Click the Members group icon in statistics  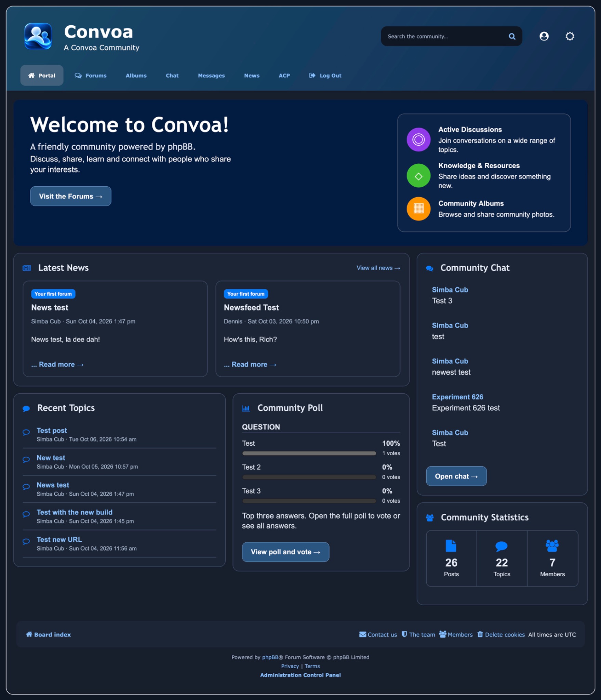552,546
